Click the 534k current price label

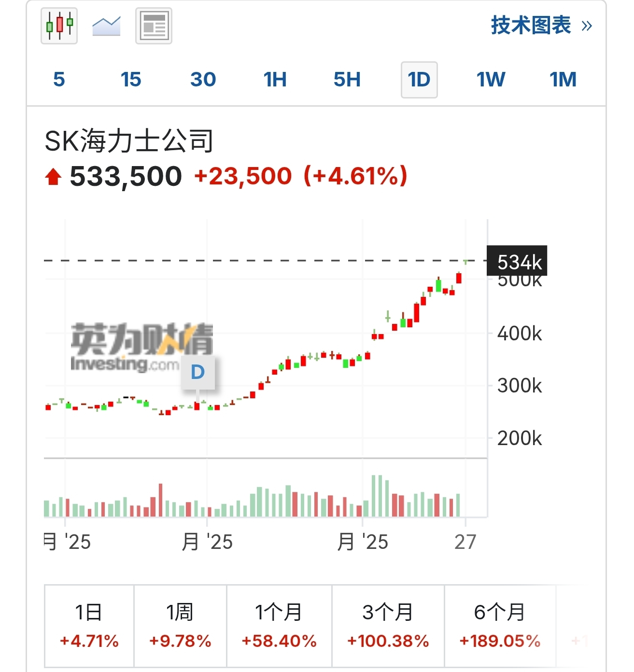pyautogui.click(x=517, y=261)
